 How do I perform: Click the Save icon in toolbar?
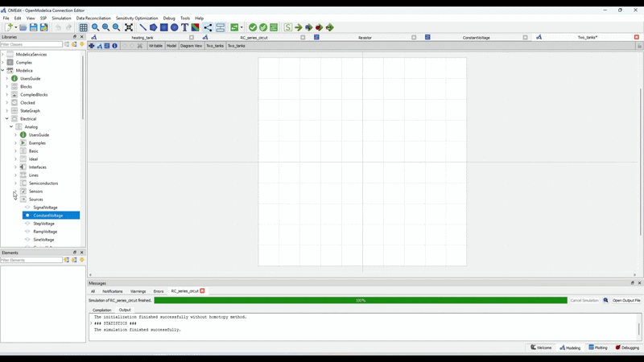[x=33, y=27]
